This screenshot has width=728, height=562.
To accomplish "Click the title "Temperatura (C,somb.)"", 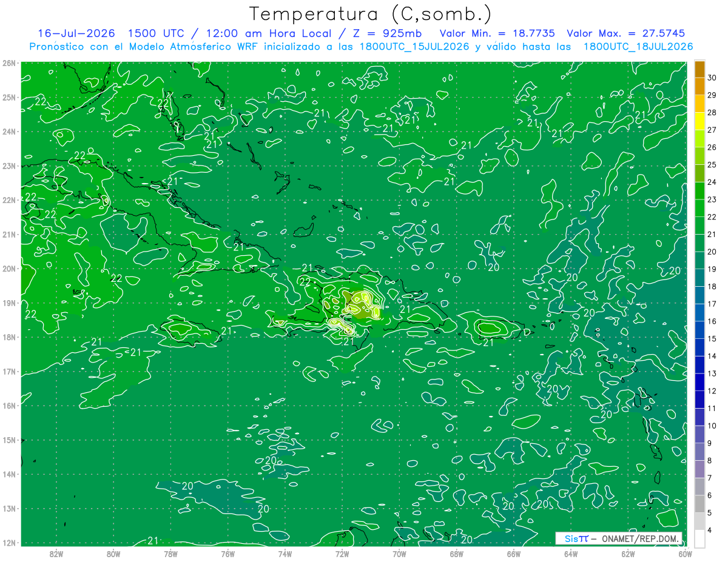I will [371, 14].
